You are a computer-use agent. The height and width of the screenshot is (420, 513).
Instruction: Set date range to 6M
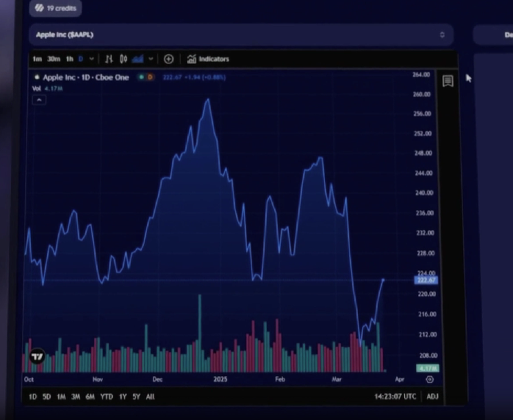(90, 396)
